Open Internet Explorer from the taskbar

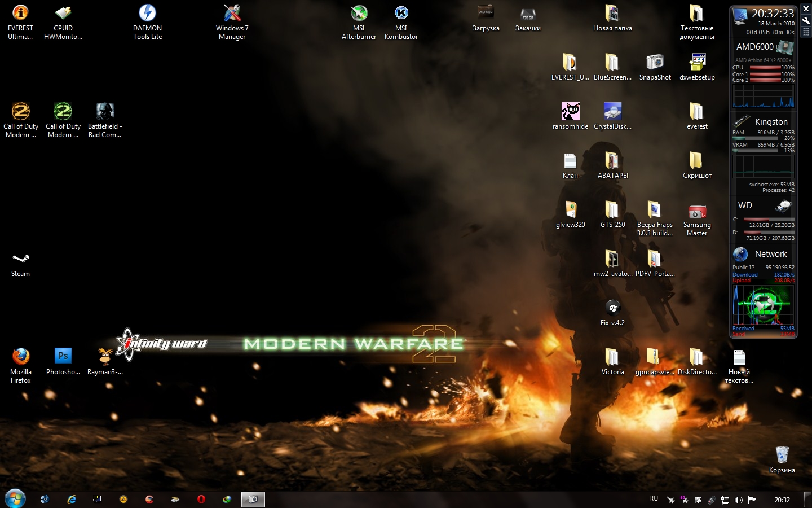pyautogui.click(x=72, y=500)
